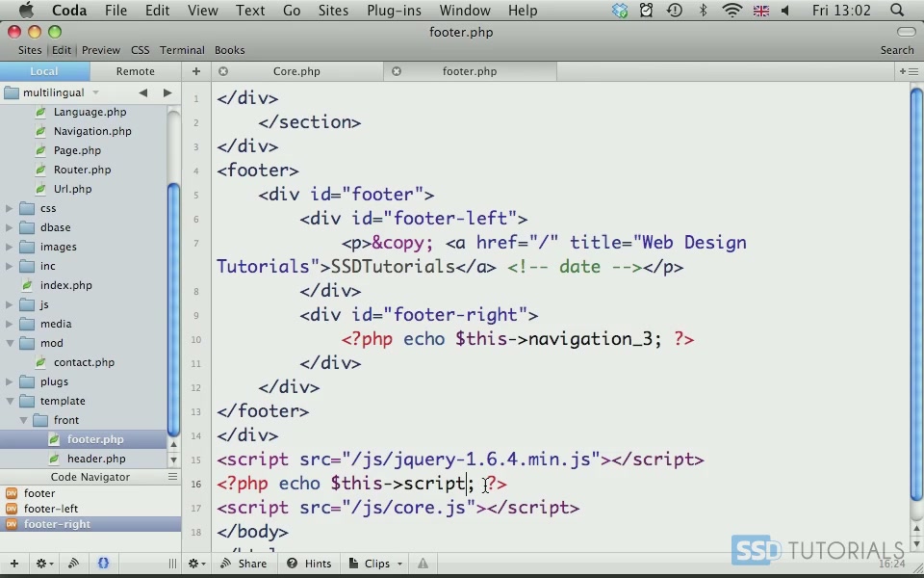Switch to the Local tab
924x578 pixels.
coord(45,71)
